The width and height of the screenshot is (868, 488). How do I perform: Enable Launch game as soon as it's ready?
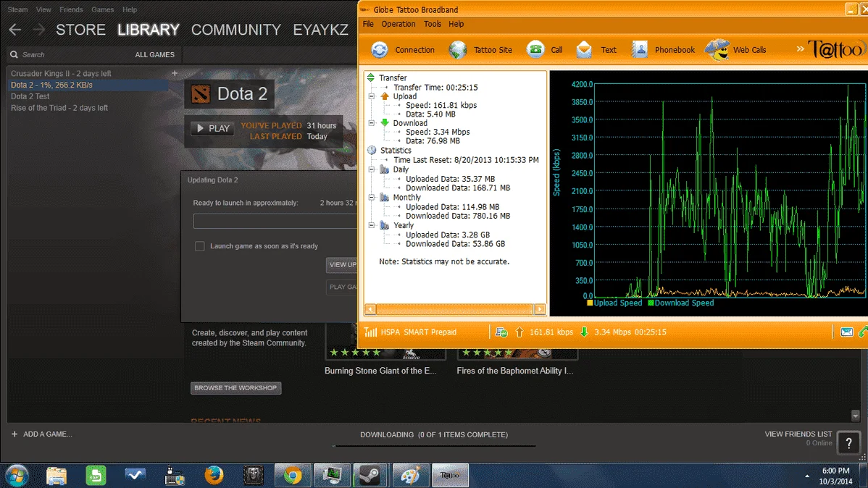pos(200,246)
